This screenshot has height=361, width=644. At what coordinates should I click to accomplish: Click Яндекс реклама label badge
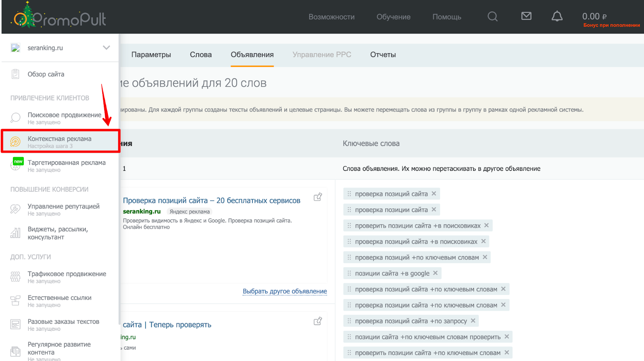[190, 212]
